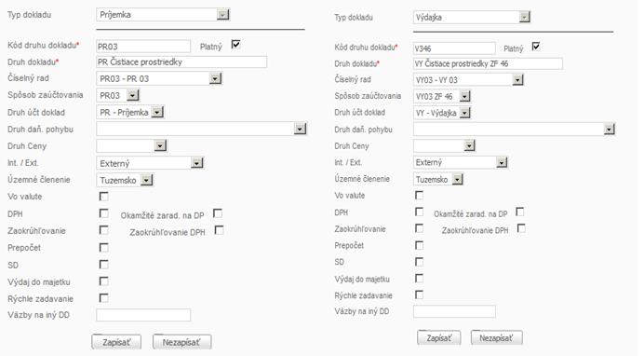The height and width of the screenshot is (356, 644).
Task: Expand Územné členenie Tuzemsko dropdown in Príjemka form
Action: 125,180
